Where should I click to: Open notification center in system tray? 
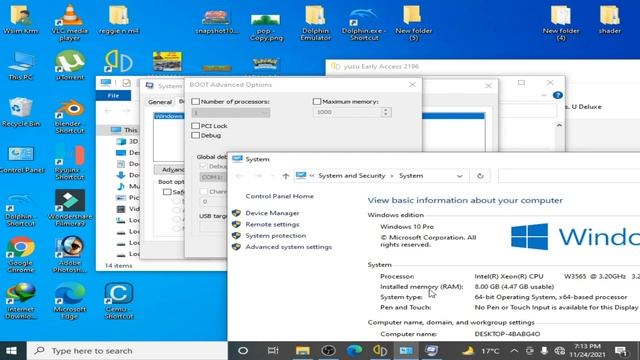tap(621, 351)
